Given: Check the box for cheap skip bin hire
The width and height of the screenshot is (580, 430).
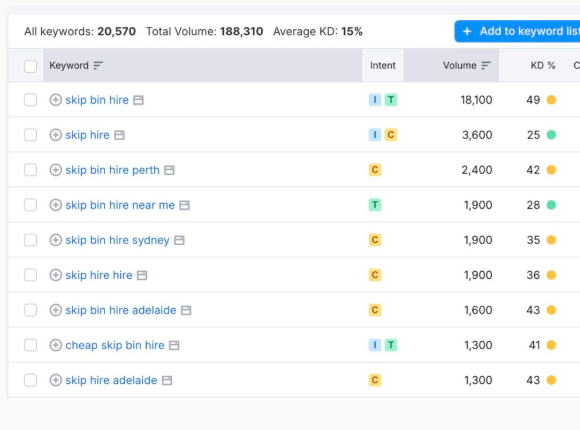Looking at the screenshot, I should pos(30,345).
